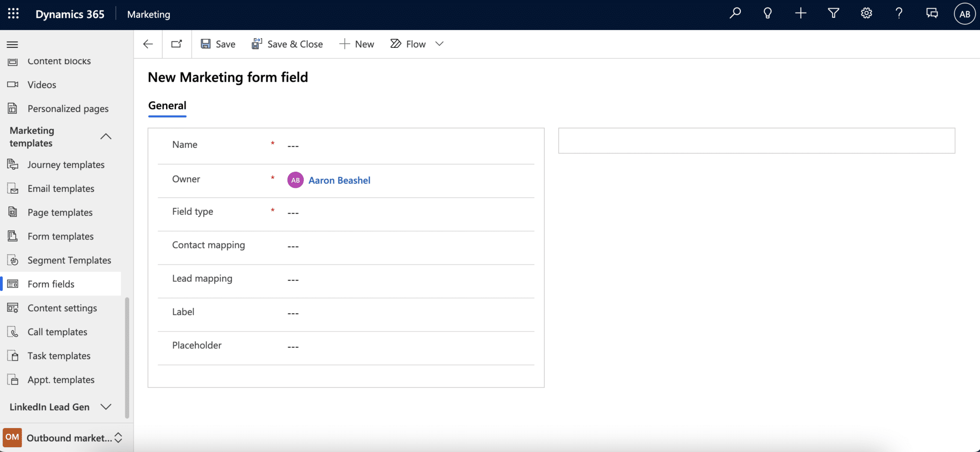The image size is (980, 452).
Task: Open Segment Templates from the navigation
Action: click(69, 260)
